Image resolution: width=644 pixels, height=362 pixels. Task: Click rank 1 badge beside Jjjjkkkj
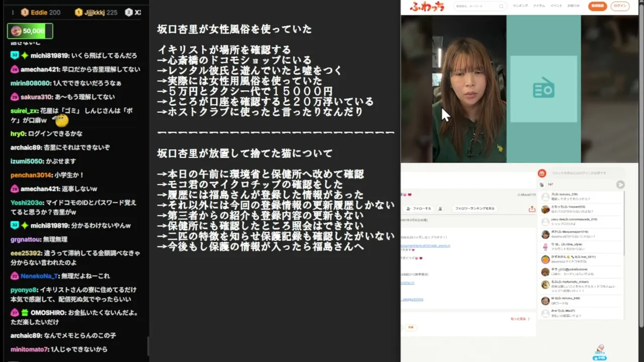[x=78, y=13]
